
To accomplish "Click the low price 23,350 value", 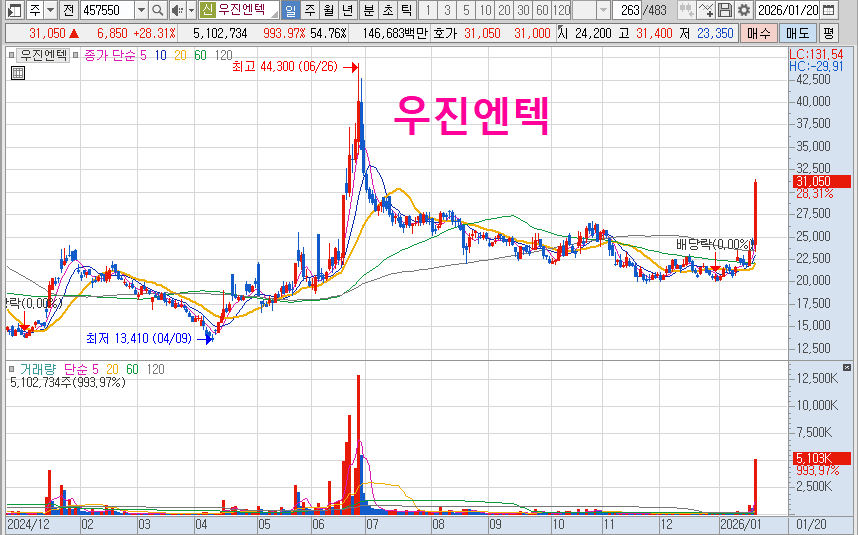I will coord(715,33).
